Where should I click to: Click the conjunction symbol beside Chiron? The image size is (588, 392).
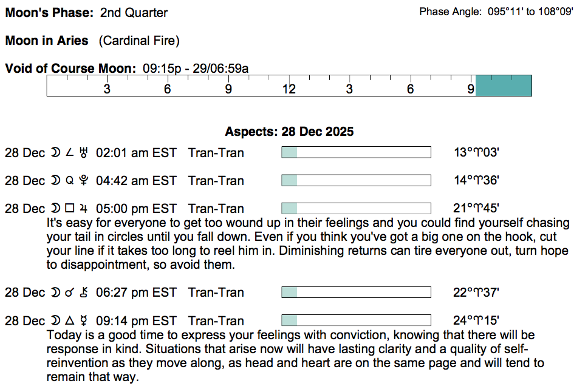[x=69, y=292]
